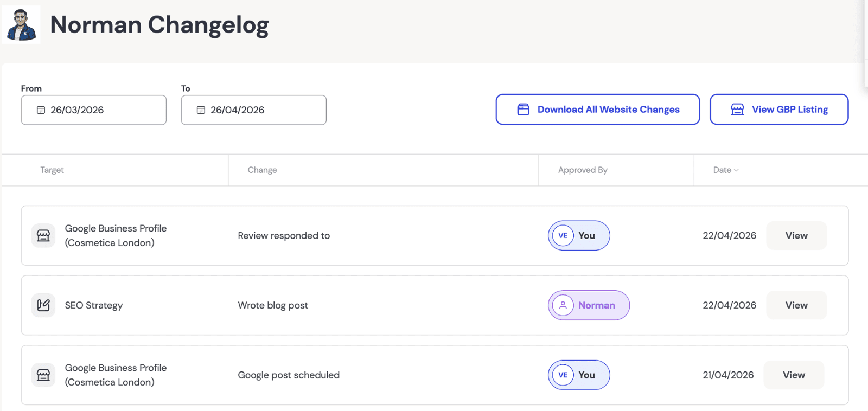Sort by the Date column chevron

pos(736,170)
